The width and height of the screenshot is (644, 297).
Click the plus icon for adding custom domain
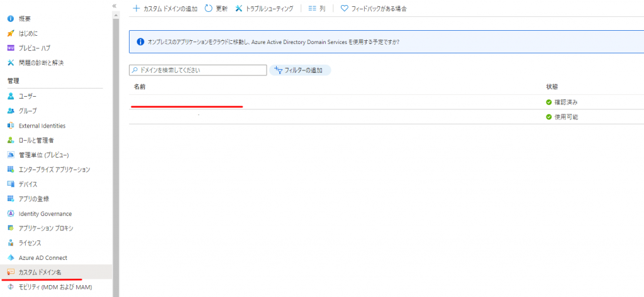[x=136, y=8]
